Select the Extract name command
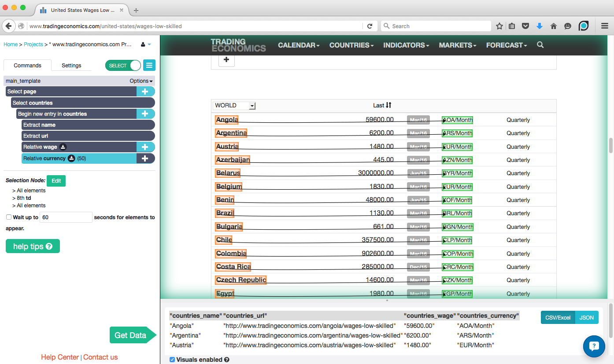Image resolution: width=614 pixels, height=364 pixels. 88,125
